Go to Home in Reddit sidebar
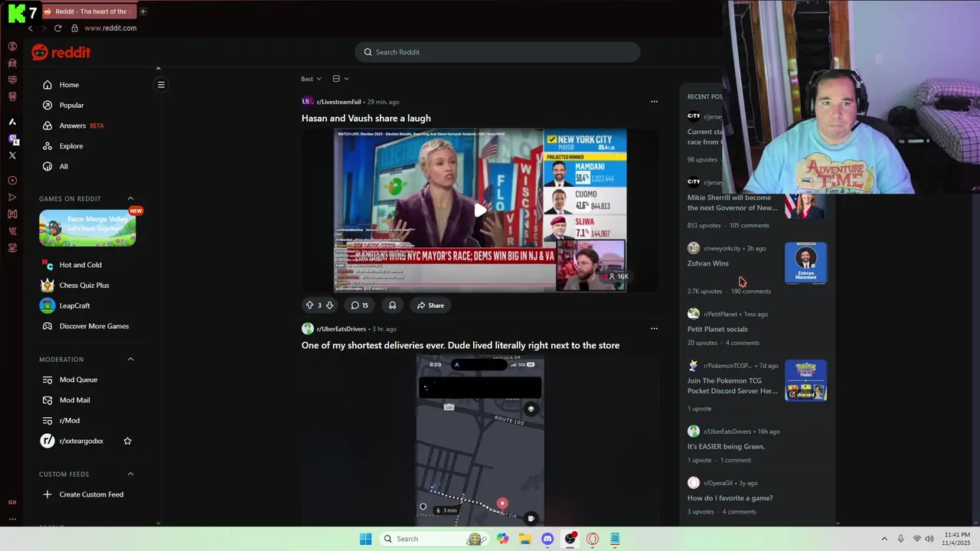Screen dimensions: 980x551 tap(69, 85)
